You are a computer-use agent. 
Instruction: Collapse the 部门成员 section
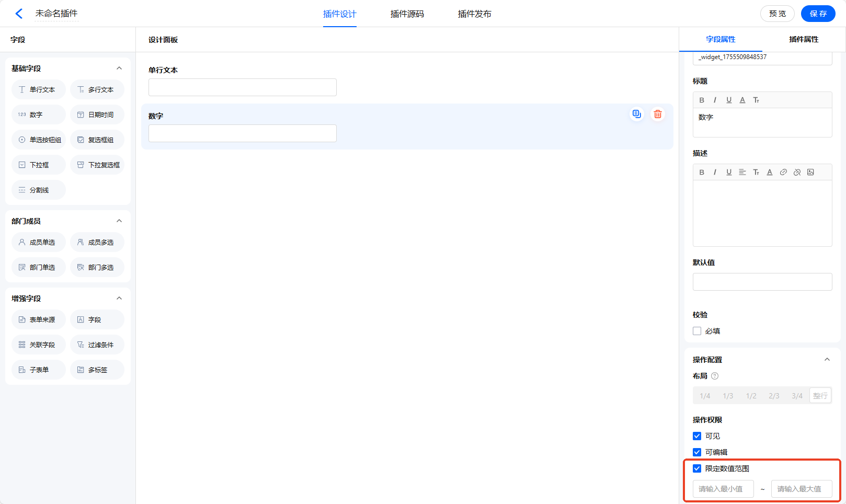click(x=119, y=221)
